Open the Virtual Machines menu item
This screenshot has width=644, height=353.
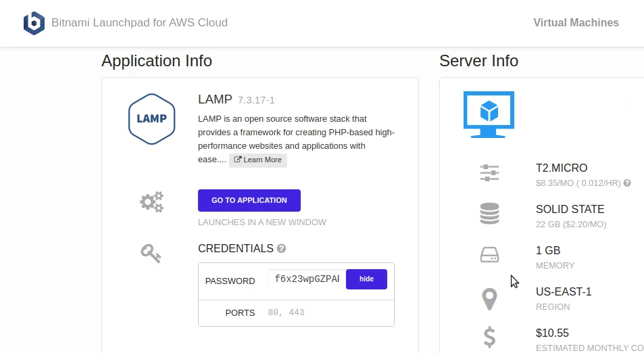576,23
